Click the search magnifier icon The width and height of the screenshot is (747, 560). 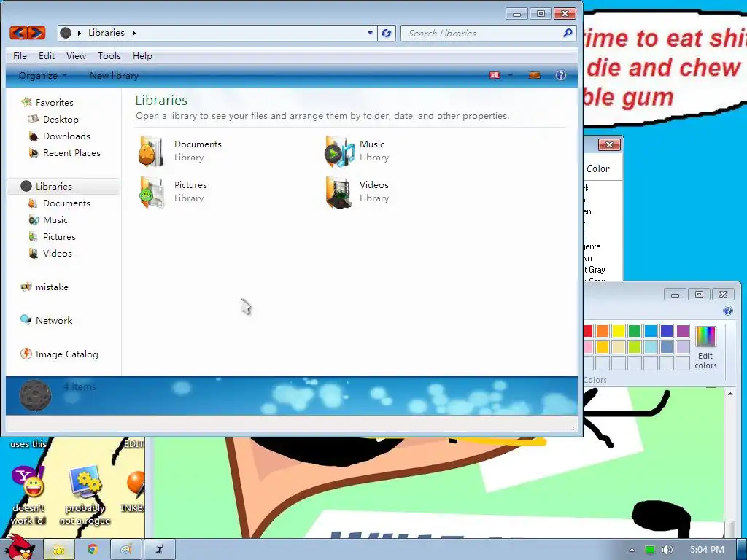tap(567, 33)
